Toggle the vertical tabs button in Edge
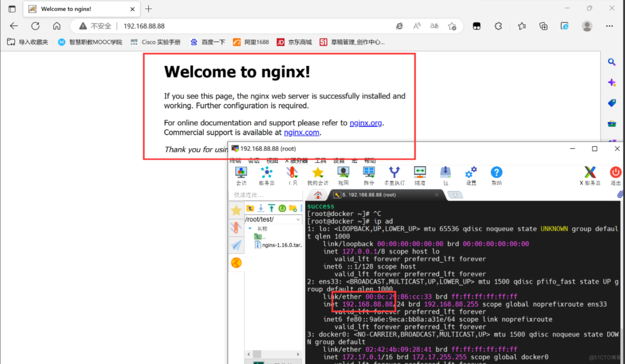 [x=12, y=9]
